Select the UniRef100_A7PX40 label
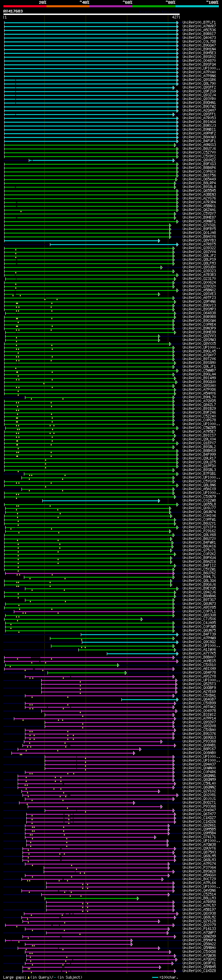Viewport: 222px width, 980px height. coord(199,72)
